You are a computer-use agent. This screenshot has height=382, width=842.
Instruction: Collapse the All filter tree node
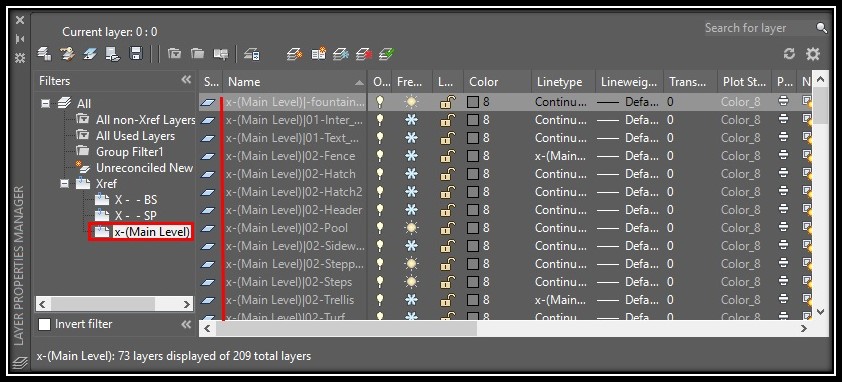(x=46, y=104)
